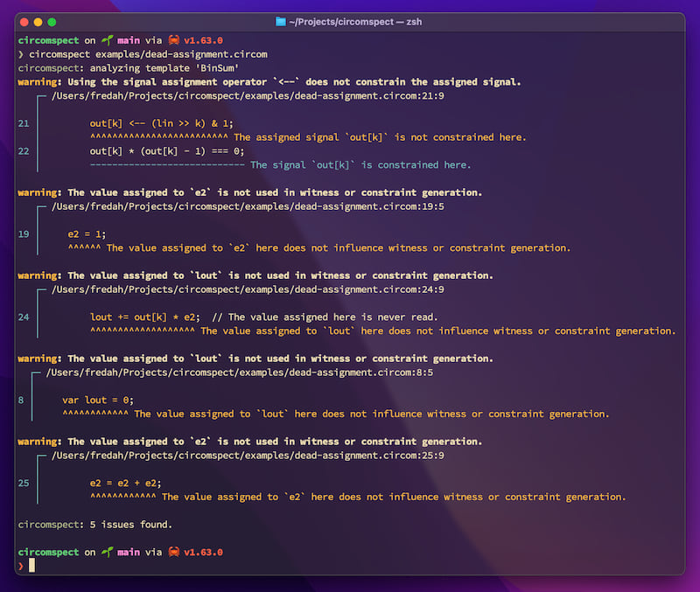700x592 pixels.
Task: Click the comment '// The value assigned here is never read.'
Action: [325, 317]
